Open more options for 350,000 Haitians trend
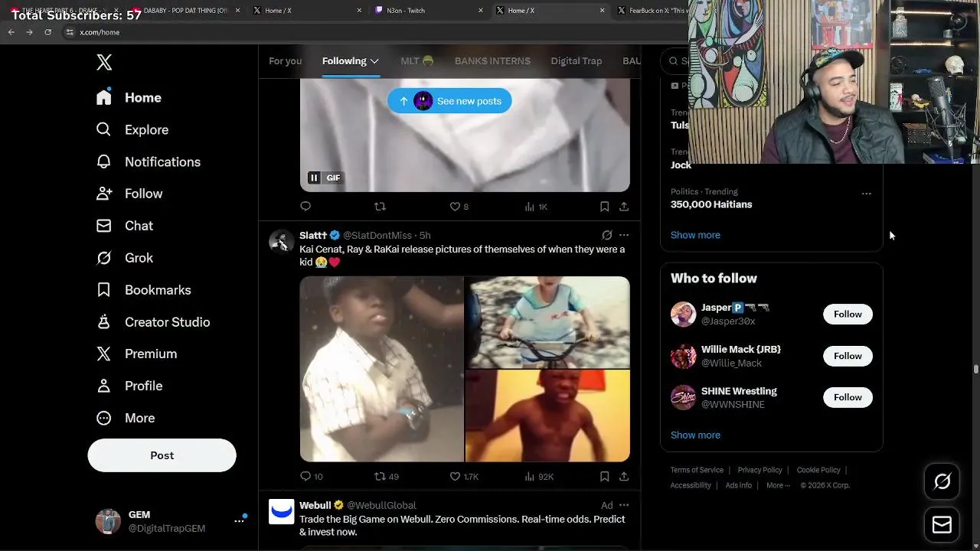Image resolution: width=980 pixels, height=551 pixels. 866,194
